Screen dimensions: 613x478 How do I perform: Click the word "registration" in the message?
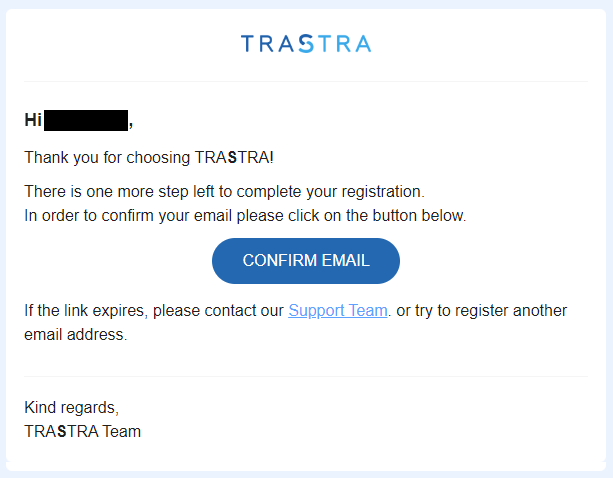coord(383,192)
